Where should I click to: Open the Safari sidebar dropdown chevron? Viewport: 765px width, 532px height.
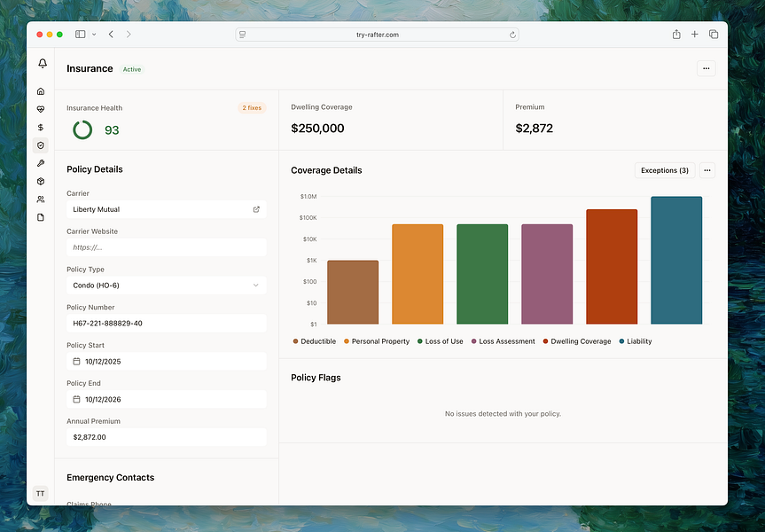coord(94,35)
